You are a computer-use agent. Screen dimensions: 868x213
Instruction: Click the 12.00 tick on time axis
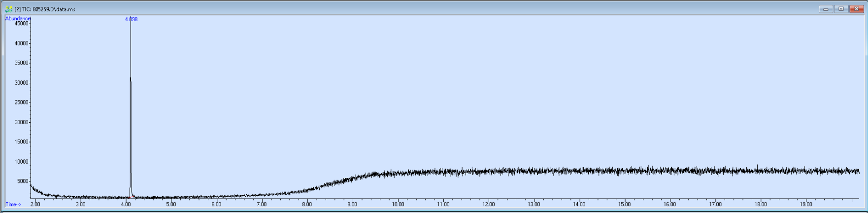click(x=489, y=204)
